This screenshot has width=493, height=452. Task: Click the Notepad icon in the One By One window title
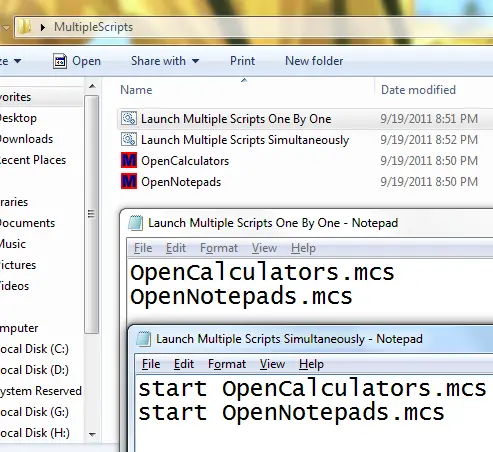click(136, 223)
